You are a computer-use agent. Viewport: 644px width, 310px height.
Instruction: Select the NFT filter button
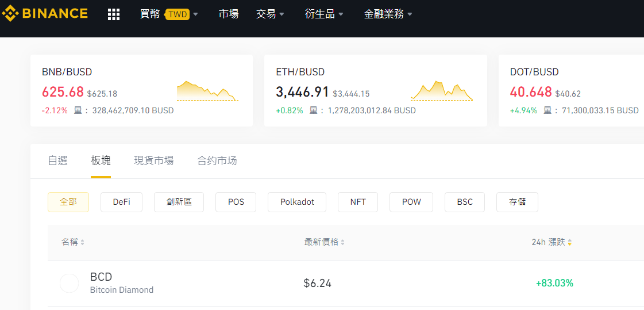click(358, 202)
